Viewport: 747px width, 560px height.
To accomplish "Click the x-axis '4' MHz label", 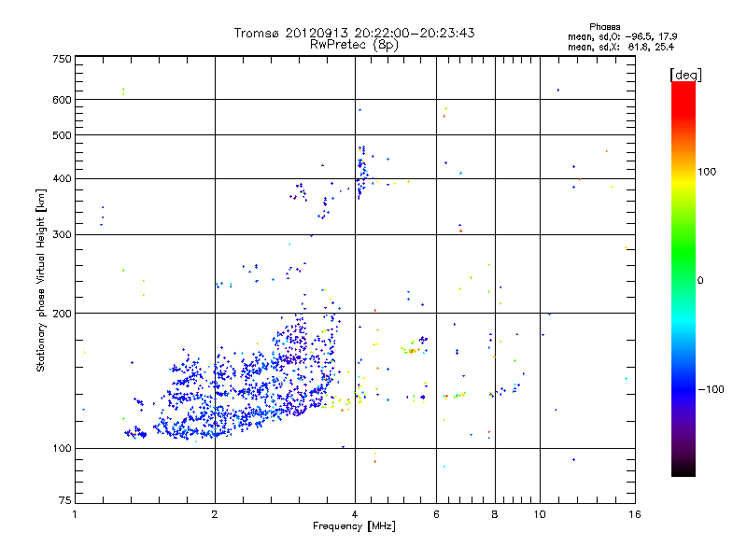I will tap(355, 514).
